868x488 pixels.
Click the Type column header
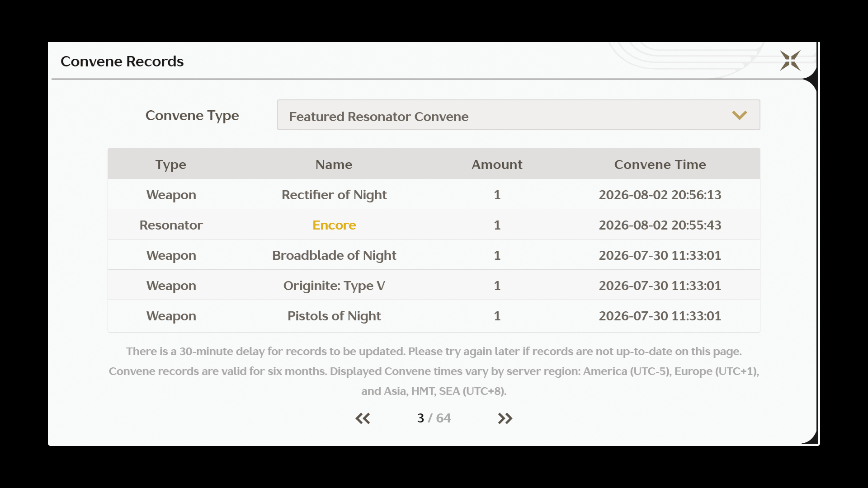point(171,164)
